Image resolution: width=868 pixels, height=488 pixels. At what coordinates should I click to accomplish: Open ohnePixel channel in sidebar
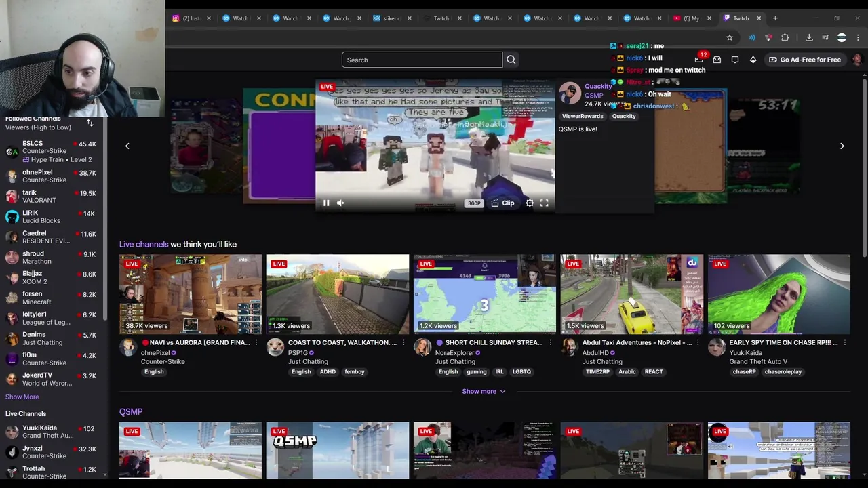(52, 176)
